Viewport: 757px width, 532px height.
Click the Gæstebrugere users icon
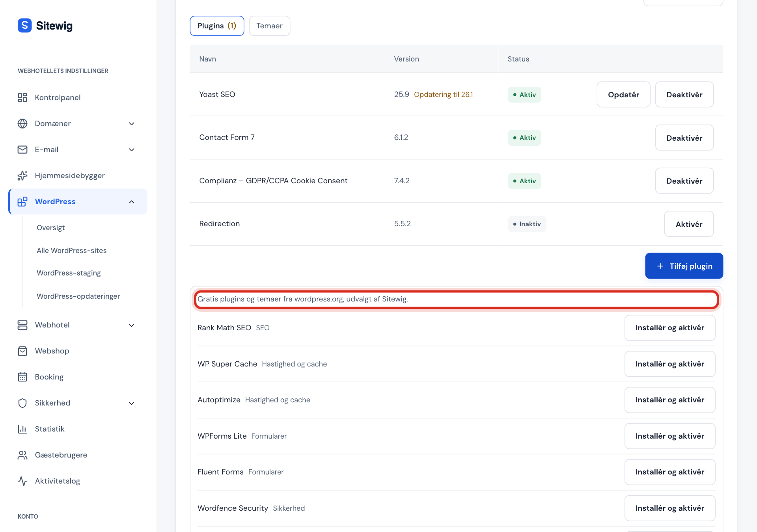click(22, 455)
